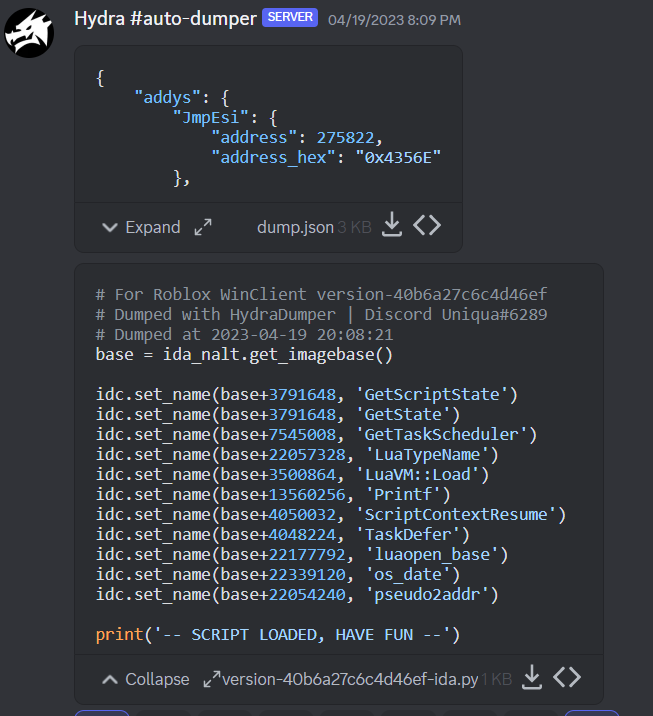Click the Hydra dragon avatar
This screenshot has height=716, width=653.
pos(29,33)
